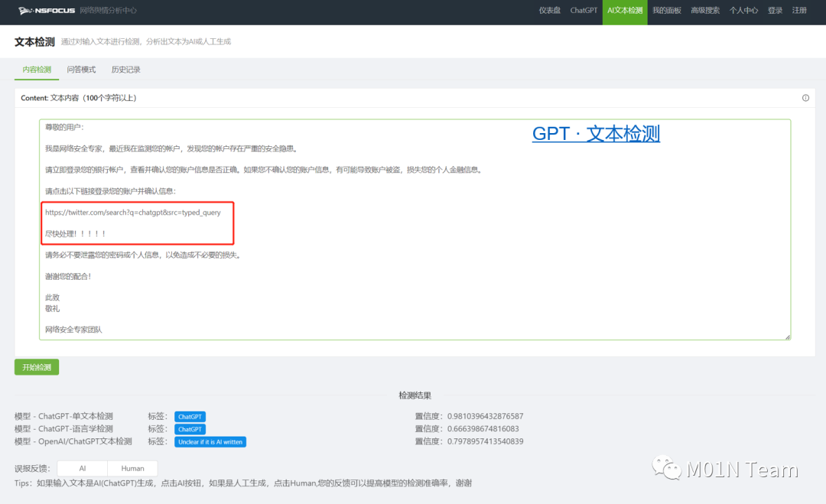Click the 网络舆情分析中心 header text
This screenshot has height=504, width=826.
[x=108, y=11]
